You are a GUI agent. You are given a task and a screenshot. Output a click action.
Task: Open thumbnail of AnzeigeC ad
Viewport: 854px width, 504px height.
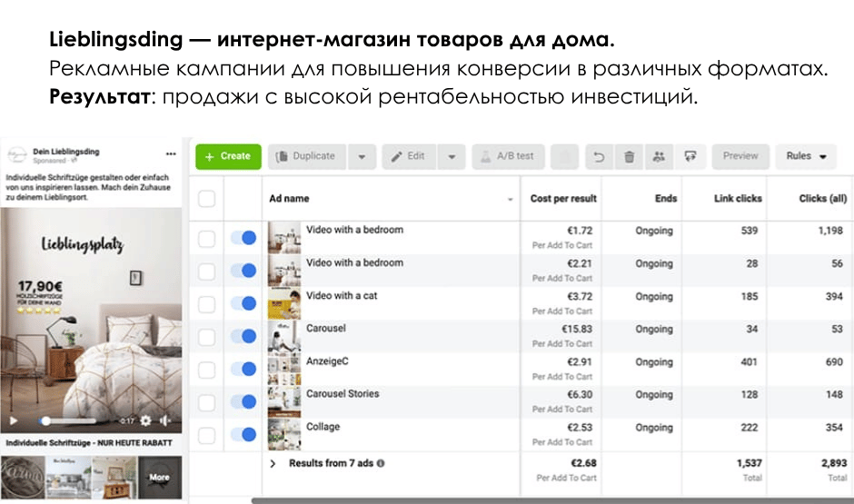283,369
